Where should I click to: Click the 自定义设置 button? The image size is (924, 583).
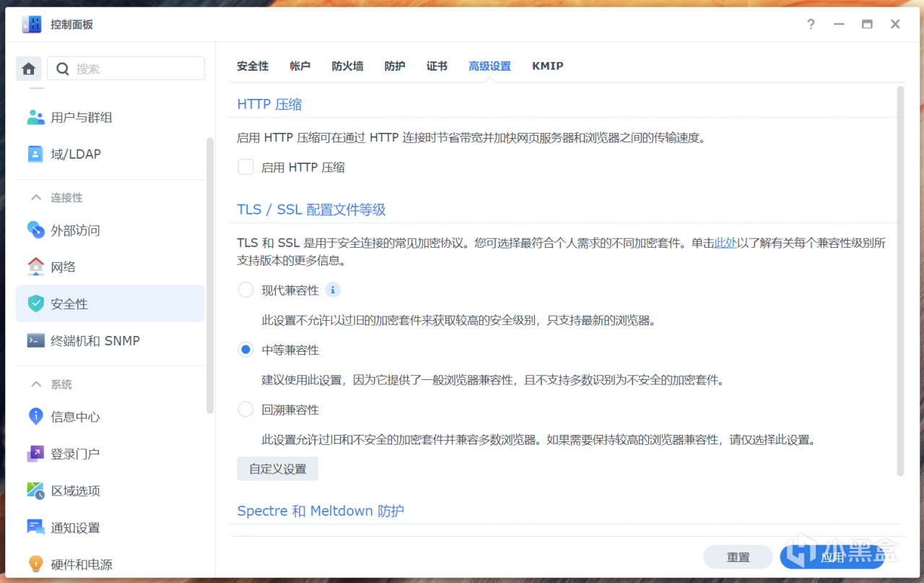278,469
